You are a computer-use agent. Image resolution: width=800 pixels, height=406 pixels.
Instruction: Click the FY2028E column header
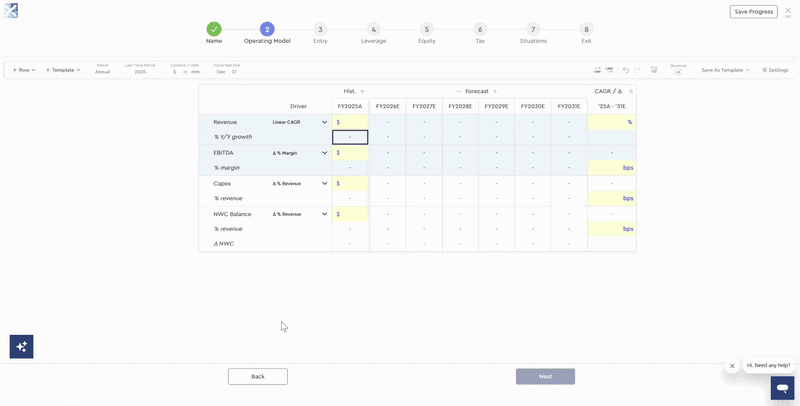(x=460, y=107)
